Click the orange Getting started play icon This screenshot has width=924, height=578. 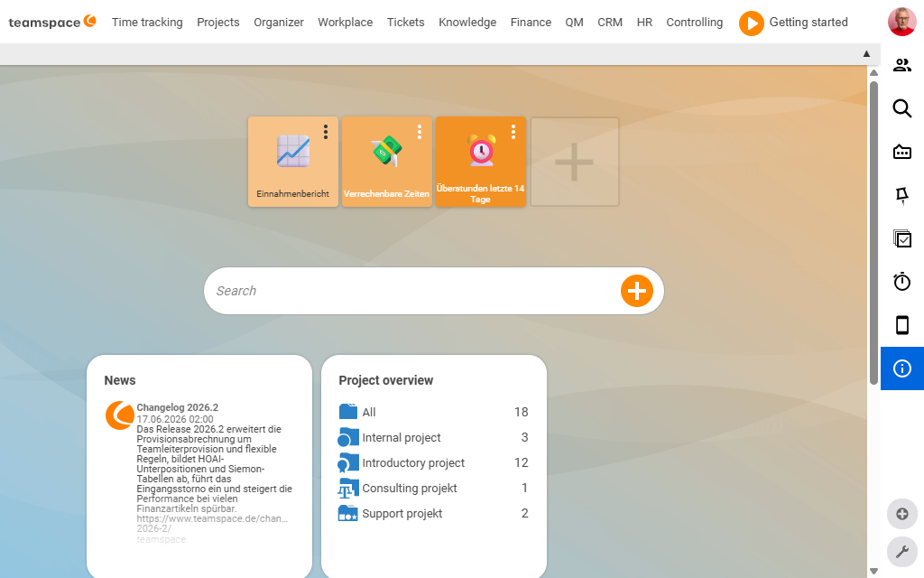[752, 23]
